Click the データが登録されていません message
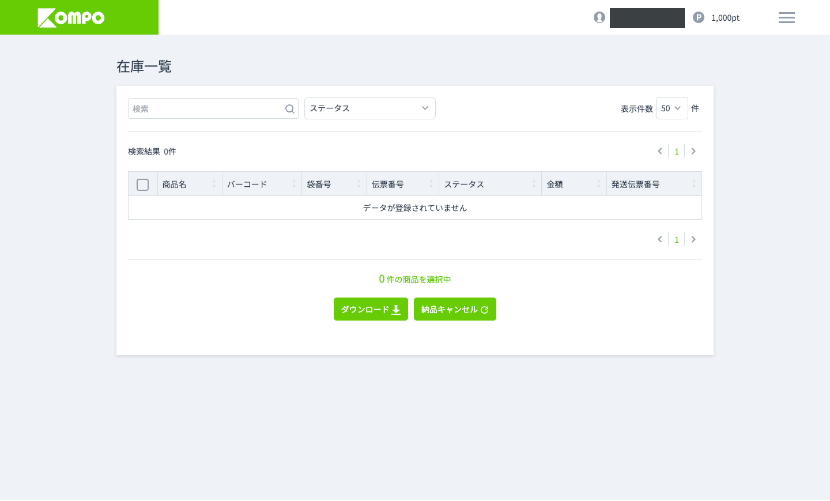The width and height of the screenshot is (830, 501). (x=415, y=208)
